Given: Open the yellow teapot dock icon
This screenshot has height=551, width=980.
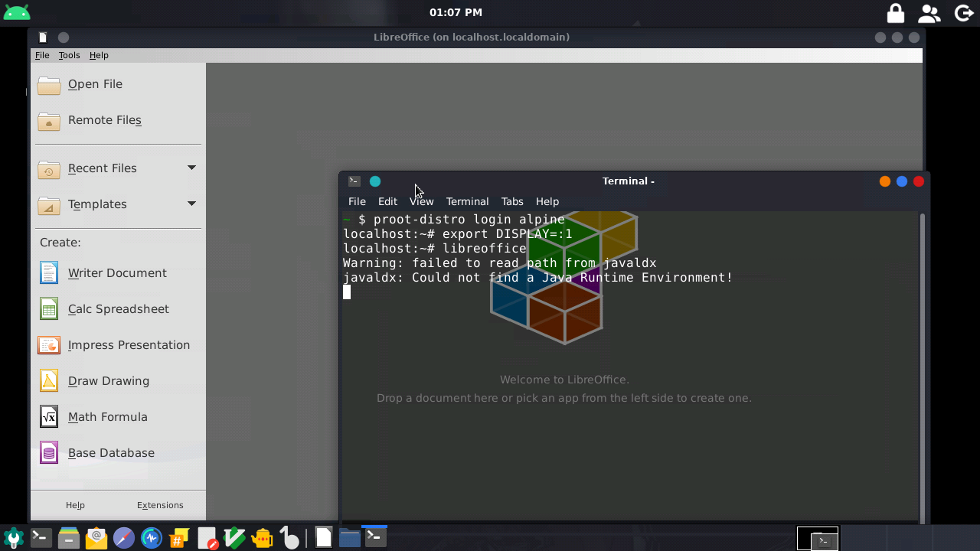Looking at the screenshot, I should click(263, 538).
